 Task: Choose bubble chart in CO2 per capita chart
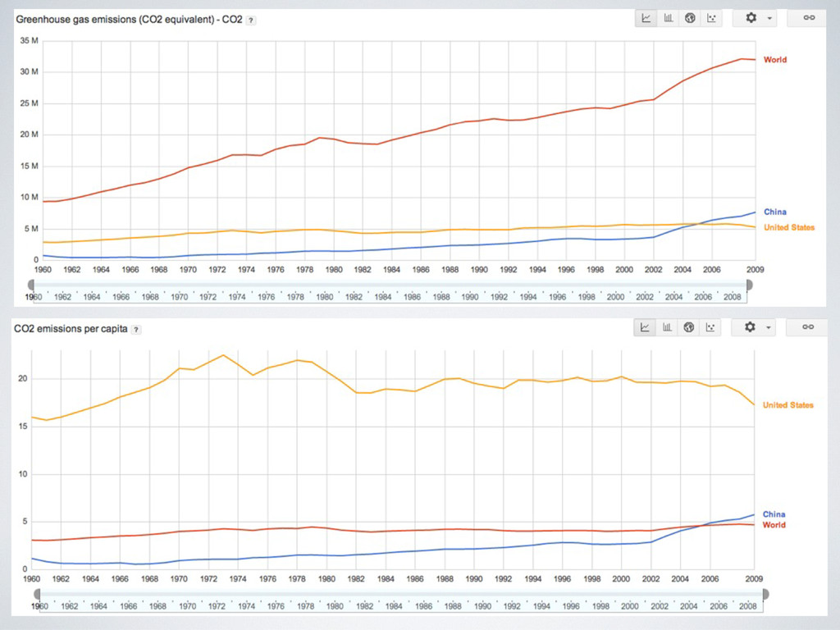tap(710, 327)
